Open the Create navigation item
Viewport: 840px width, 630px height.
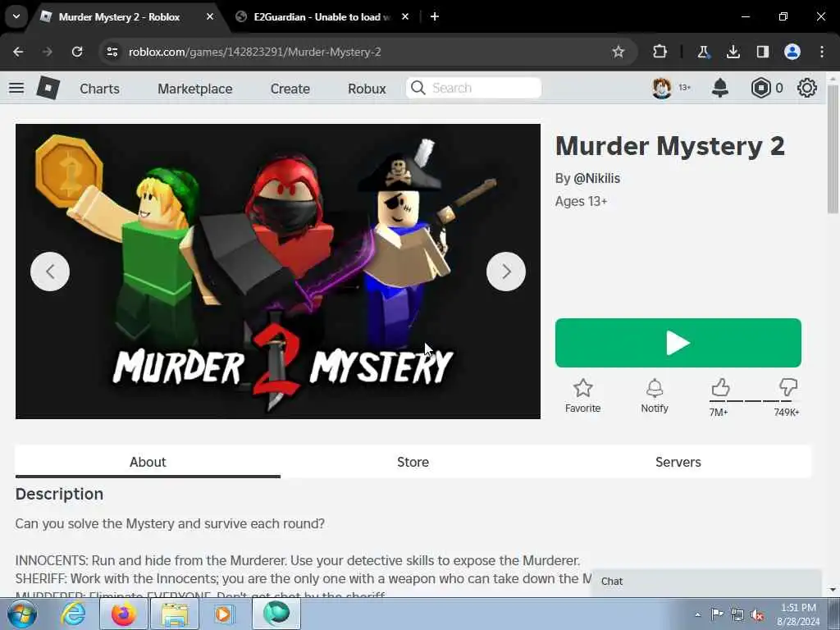click(290, 89)
